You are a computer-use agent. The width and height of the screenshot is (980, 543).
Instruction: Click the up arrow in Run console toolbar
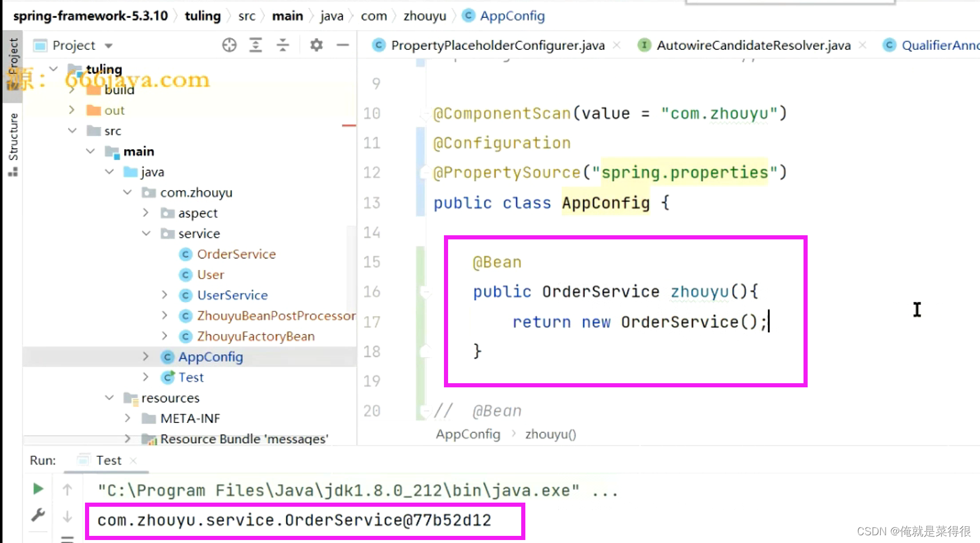point(67,490)
